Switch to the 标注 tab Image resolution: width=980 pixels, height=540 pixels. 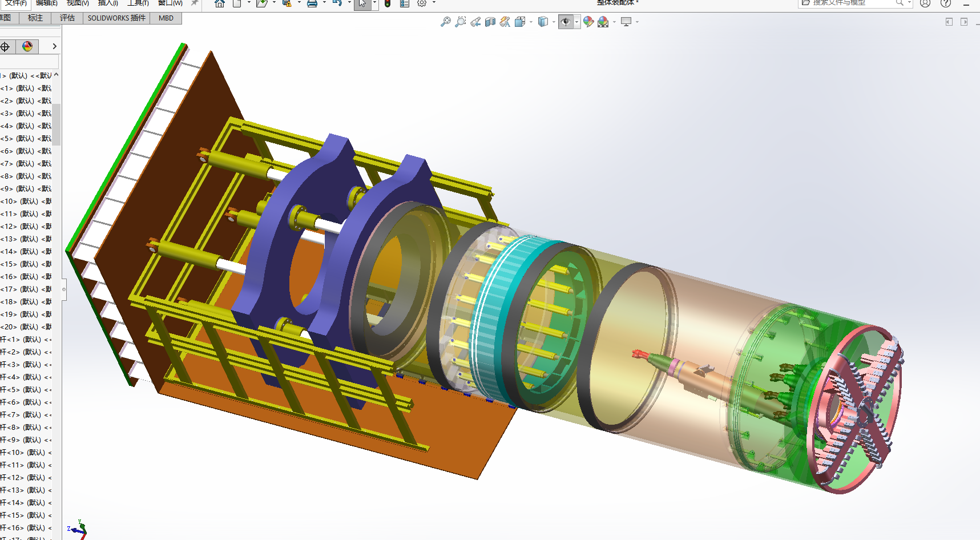(35, 18)
